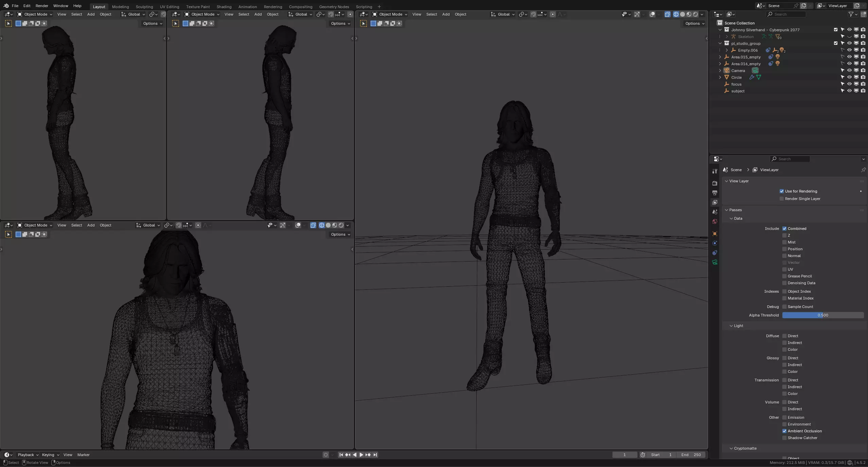Toggle overlays in large right viewport header

tap(652, 14)
